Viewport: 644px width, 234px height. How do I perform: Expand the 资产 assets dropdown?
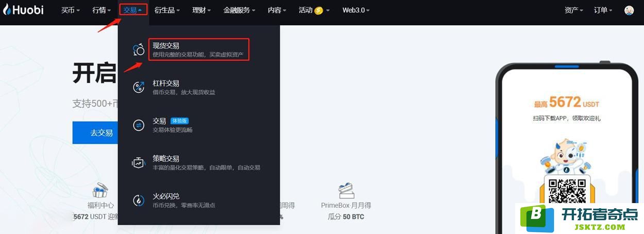(574, 10)
